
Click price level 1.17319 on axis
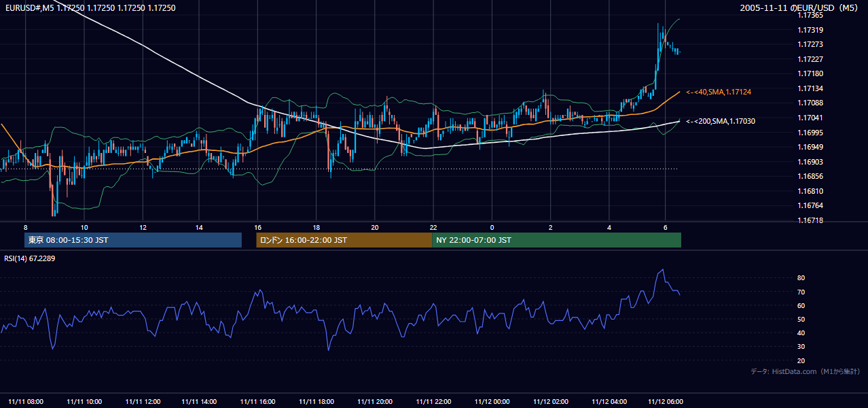(x=811, y=30)
